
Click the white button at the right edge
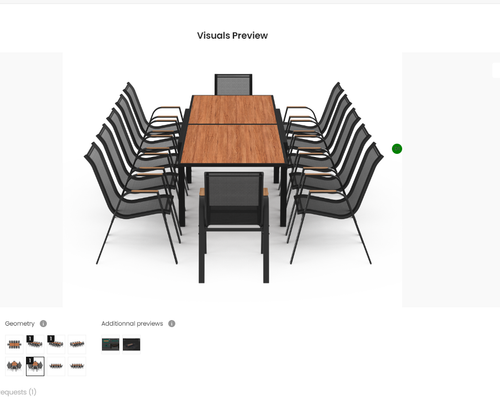(x=496, y=70)
